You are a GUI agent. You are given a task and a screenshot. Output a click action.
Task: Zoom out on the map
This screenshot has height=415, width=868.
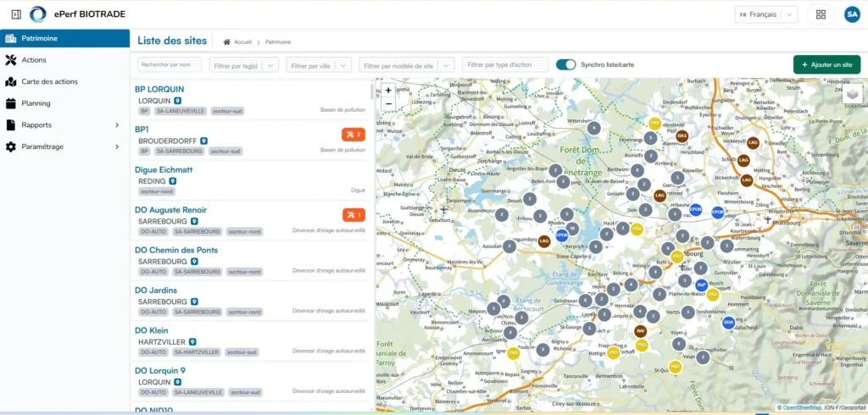[388, 103]
